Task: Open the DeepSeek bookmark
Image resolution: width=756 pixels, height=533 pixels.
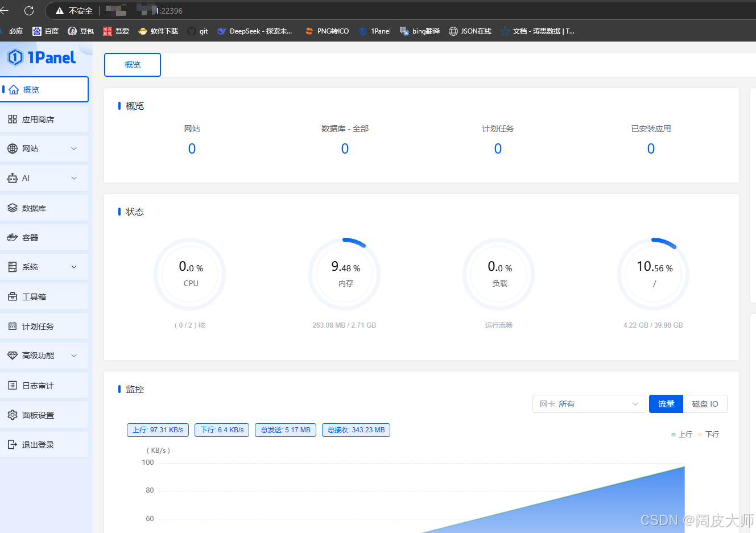Action: click(255, 31)
